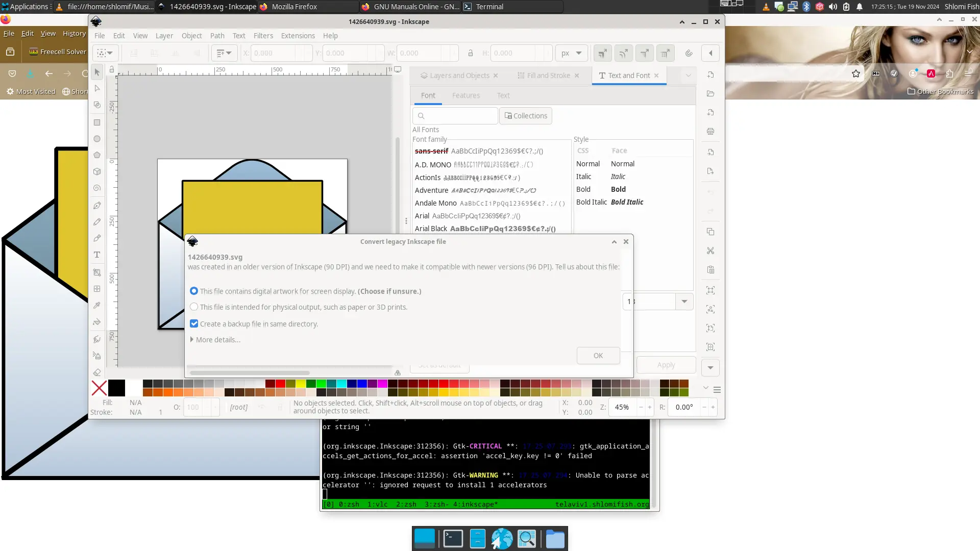Select the Pen (Bezier) tool

pyautogui.click(x=97, y=206)
